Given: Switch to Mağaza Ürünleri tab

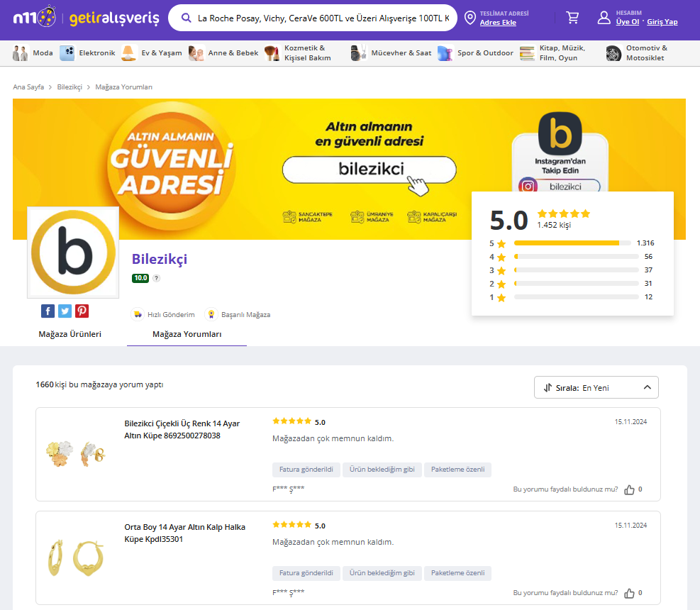Looking at the screenshot, I should tap(70, 334).
